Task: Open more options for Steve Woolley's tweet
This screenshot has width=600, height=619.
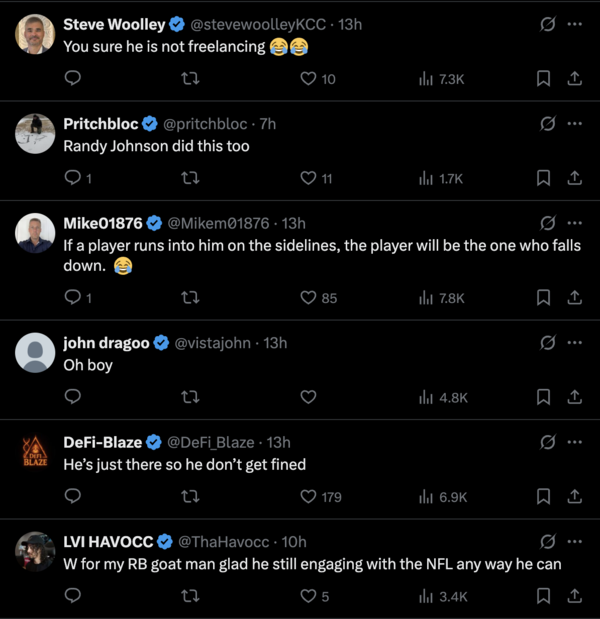Action: [574, 24]
